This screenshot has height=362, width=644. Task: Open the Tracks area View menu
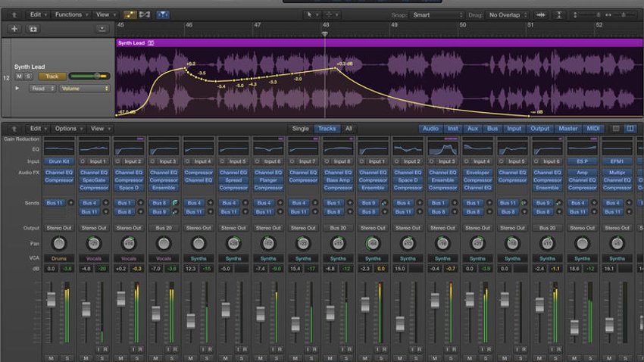[x=105, y=15]
